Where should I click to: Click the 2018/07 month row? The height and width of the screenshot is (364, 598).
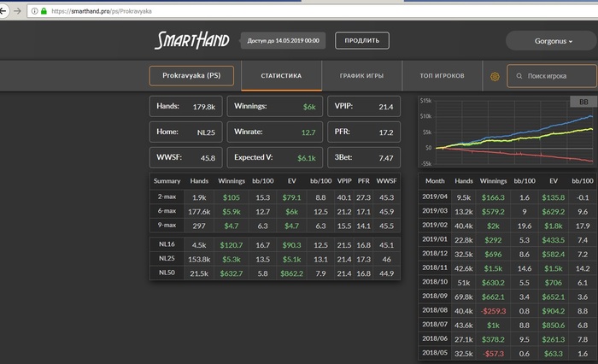[508, 325]
